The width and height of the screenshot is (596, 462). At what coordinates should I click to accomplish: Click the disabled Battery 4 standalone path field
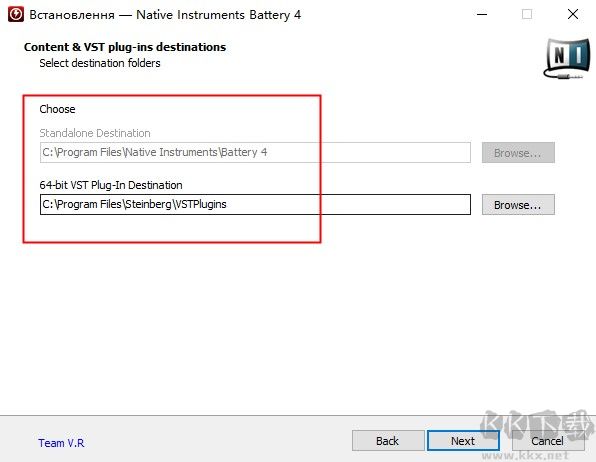[255, 152]
